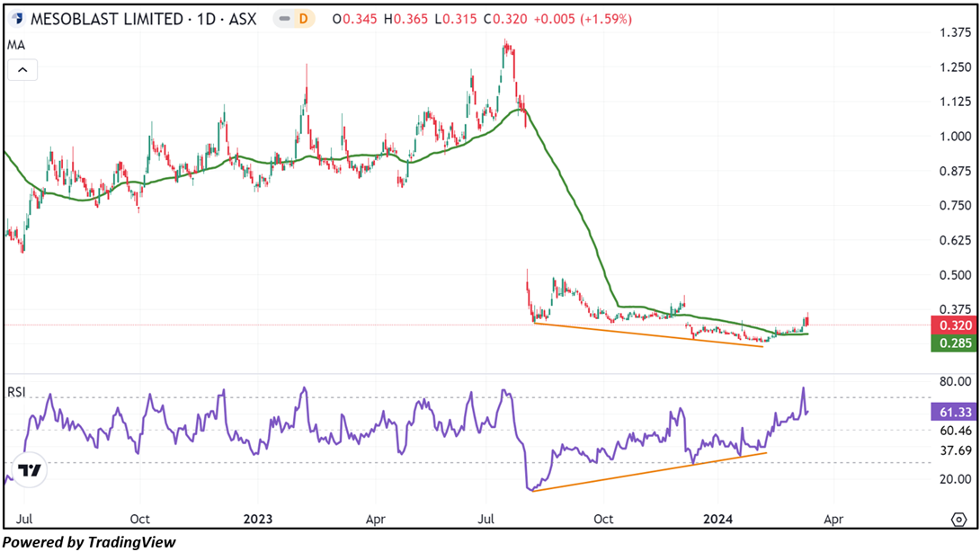Screen dimensions: 980x552
Task: Click the 0.750 price axis label
Action: [956, 206]
